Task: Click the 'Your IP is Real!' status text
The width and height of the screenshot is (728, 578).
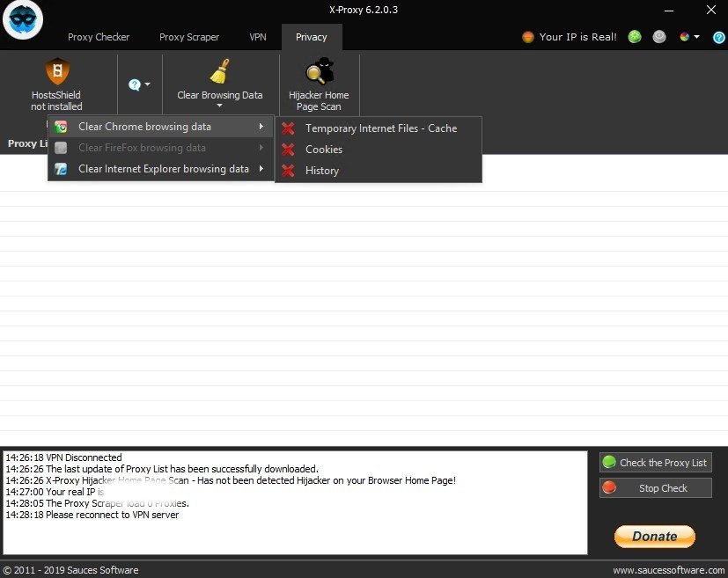Action: click(578, 37)
